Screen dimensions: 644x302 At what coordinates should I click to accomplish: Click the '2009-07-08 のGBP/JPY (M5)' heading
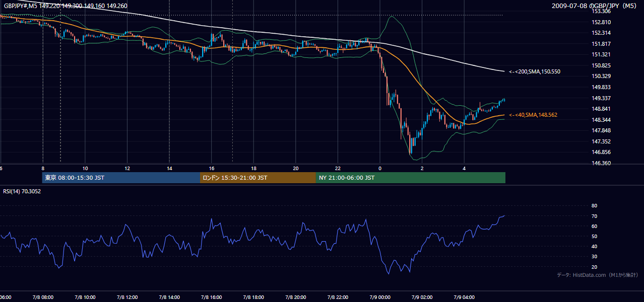tap(595, 6)
